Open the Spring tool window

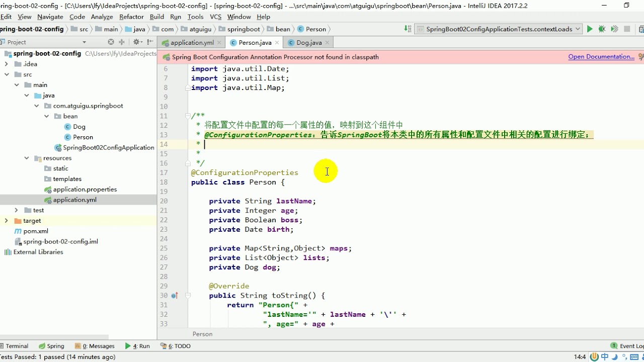(51, 346)
